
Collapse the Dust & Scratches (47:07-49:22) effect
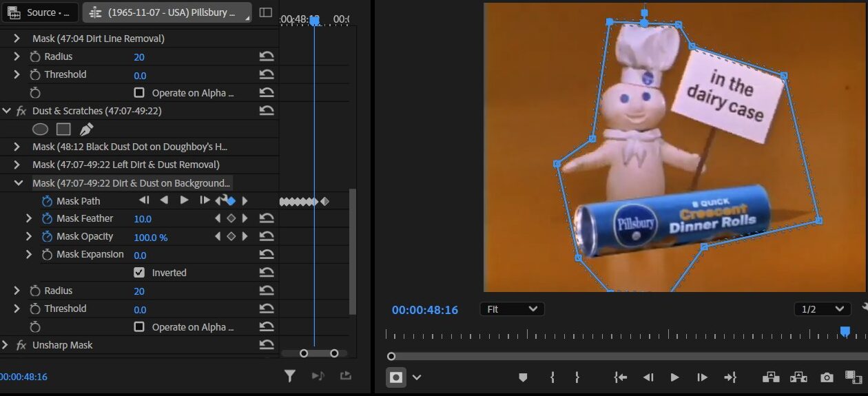6,110
